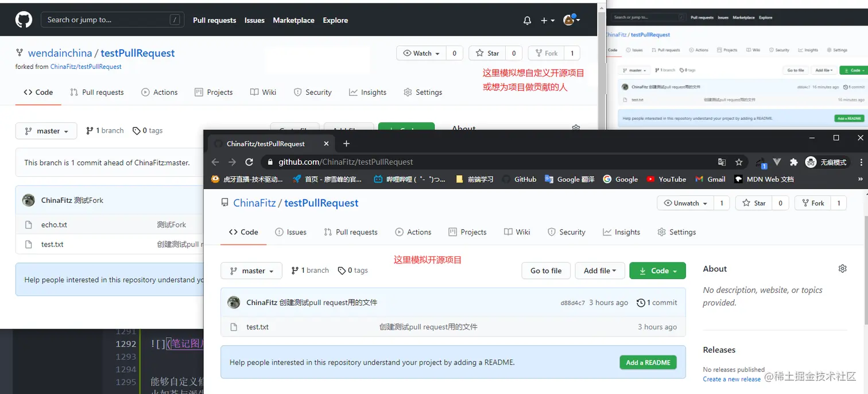Open Unwatch dropdown on ChinaFitz repo
Image resolution: width=868 pixels, height=394 pixels.
point(685,203)
